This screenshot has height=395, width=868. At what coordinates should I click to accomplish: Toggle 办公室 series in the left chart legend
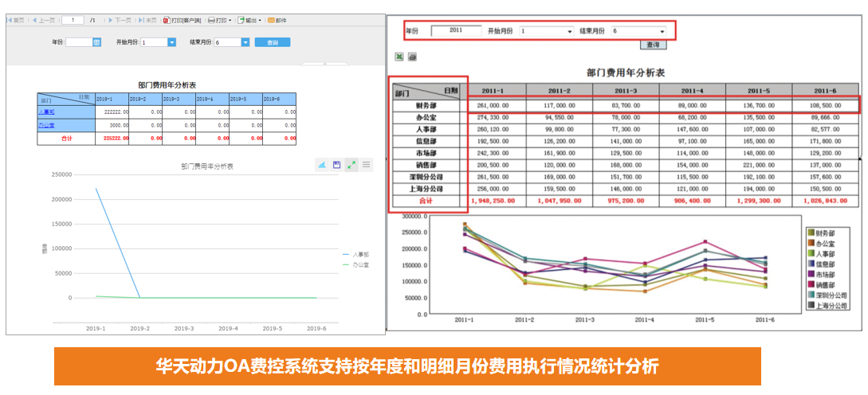[355, 264]
